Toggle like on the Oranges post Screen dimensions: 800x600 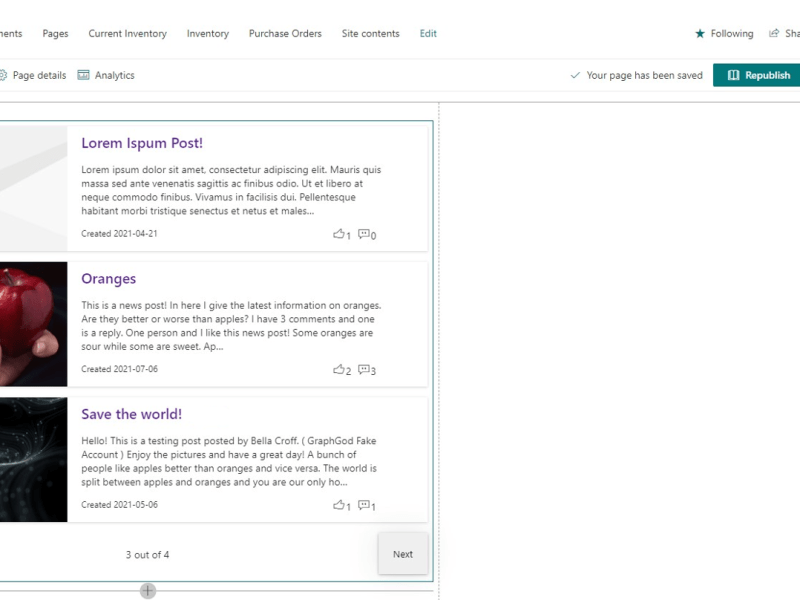pos(340,369)
